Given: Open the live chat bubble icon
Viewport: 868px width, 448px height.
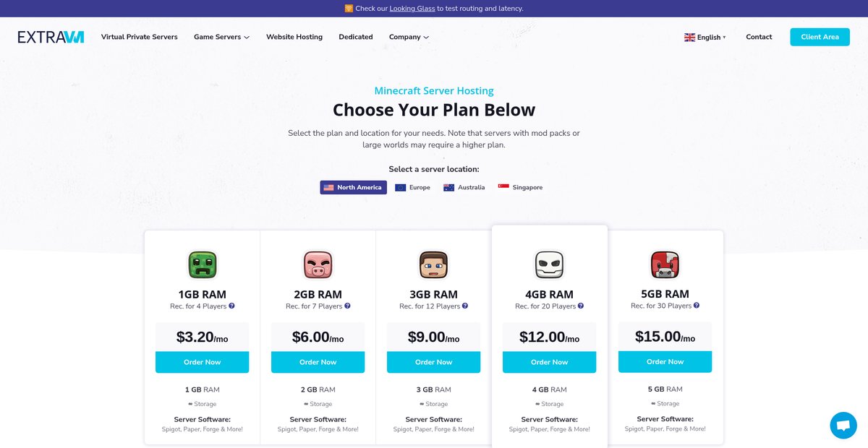Looking at the screenshot, I should tap(843, 426).
